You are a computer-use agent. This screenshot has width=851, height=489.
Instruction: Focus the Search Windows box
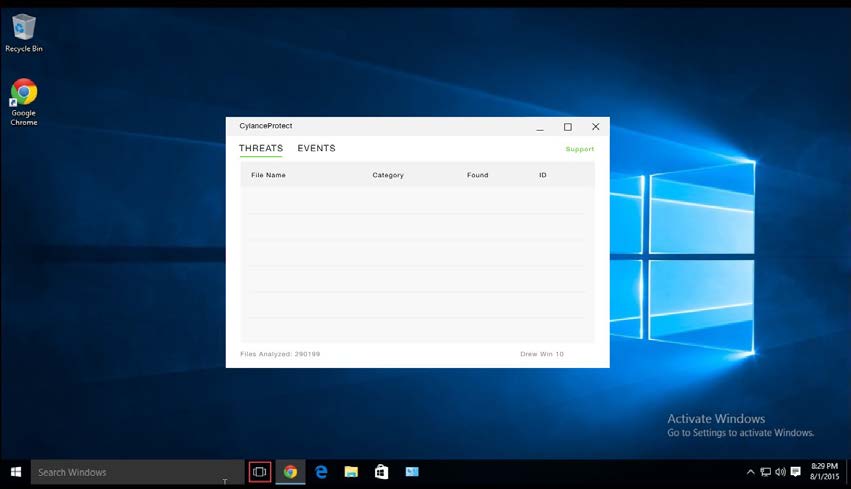(x=137, y=472)
